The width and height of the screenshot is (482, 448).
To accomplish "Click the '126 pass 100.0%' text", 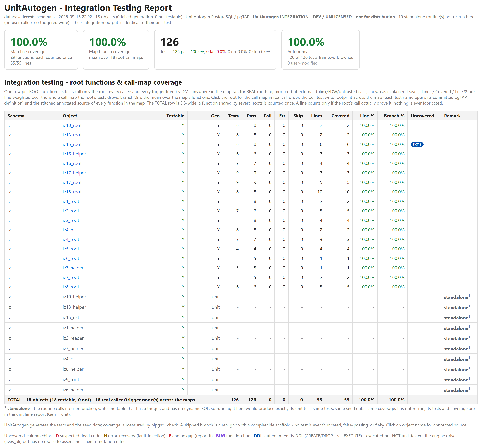I will click(188, 52).
